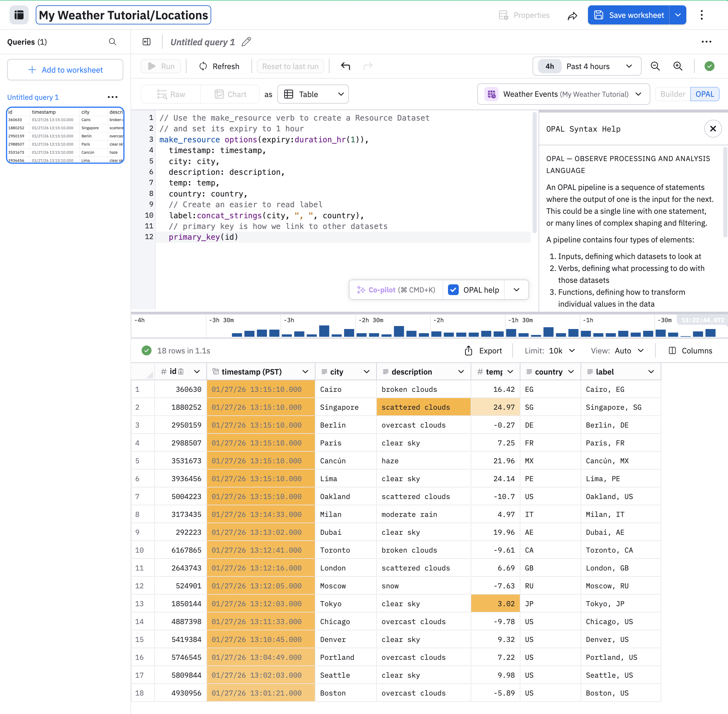Click the Add to worksheet button
Image resolution: width=728 pixels, height=714 pixels.
tap(65, 70)
